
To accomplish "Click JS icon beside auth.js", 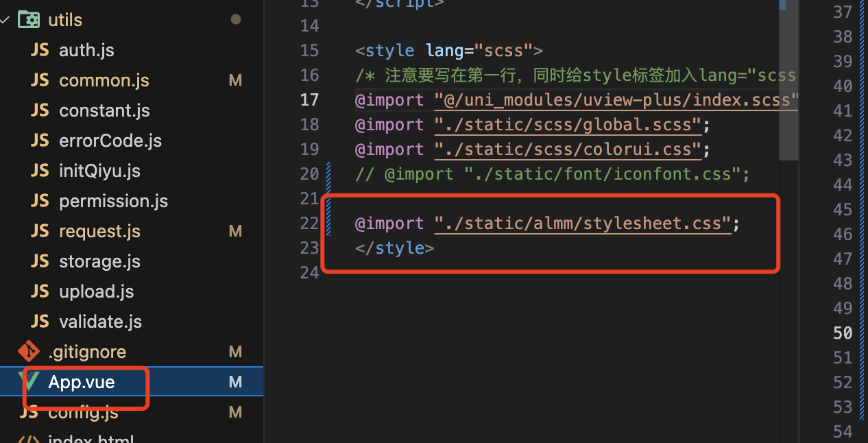I will coord(40,50).
